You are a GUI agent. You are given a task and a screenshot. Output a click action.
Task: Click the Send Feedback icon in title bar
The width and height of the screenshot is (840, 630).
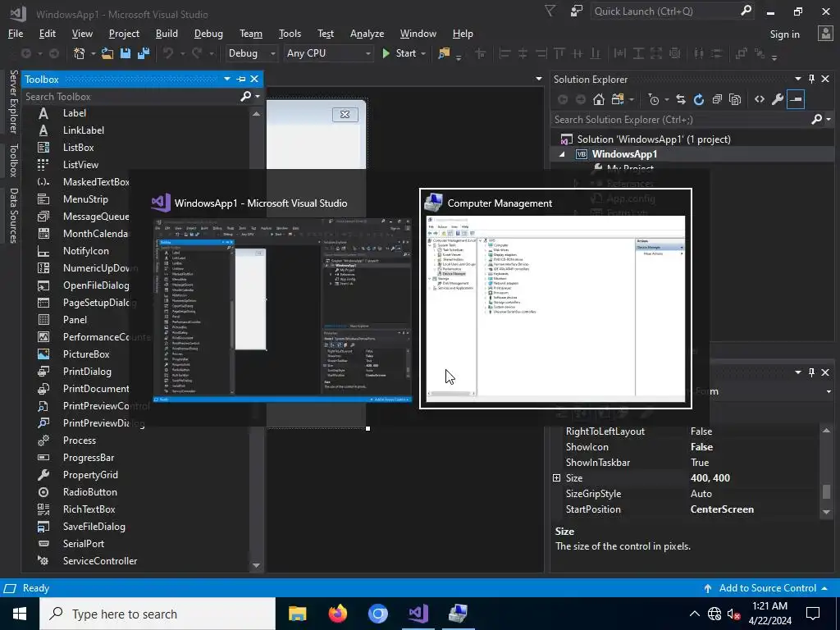576,11
